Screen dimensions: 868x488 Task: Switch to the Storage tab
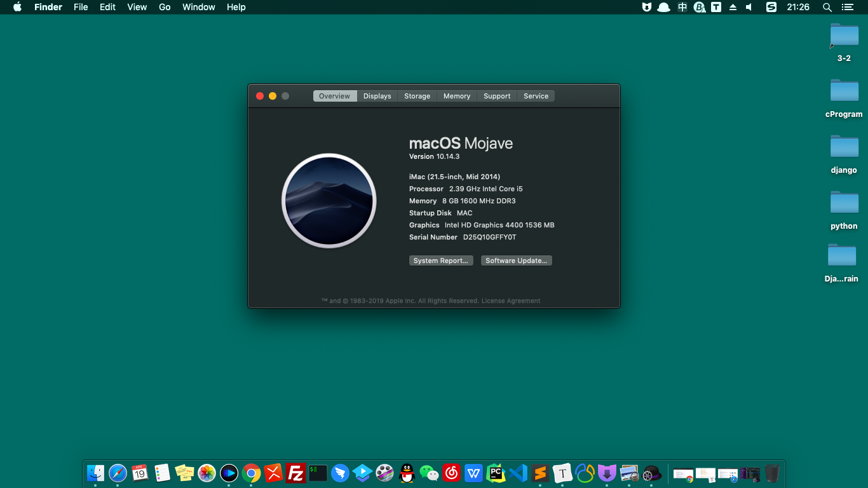click(x=417, y=96)
